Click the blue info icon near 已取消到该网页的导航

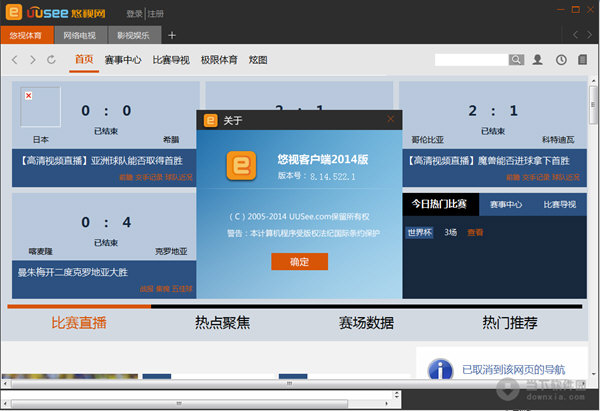440,369
